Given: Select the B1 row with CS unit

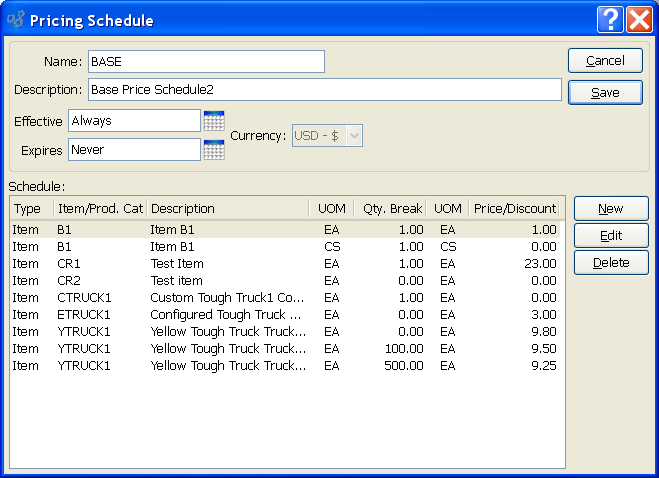Looking at the screenshot, I should pyautogui.click(x=285, y=247).
